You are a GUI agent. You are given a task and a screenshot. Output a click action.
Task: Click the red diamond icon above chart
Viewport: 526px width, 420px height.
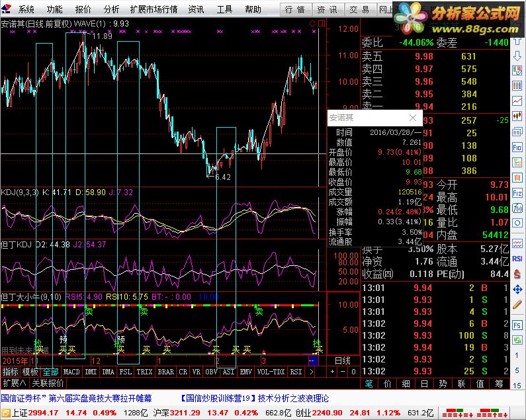pyautogui.click(x=313, y=24)
